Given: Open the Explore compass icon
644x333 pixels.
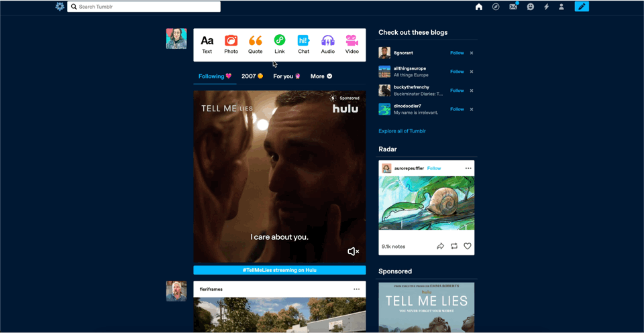Looking at the screenshot, I should 496,7.
